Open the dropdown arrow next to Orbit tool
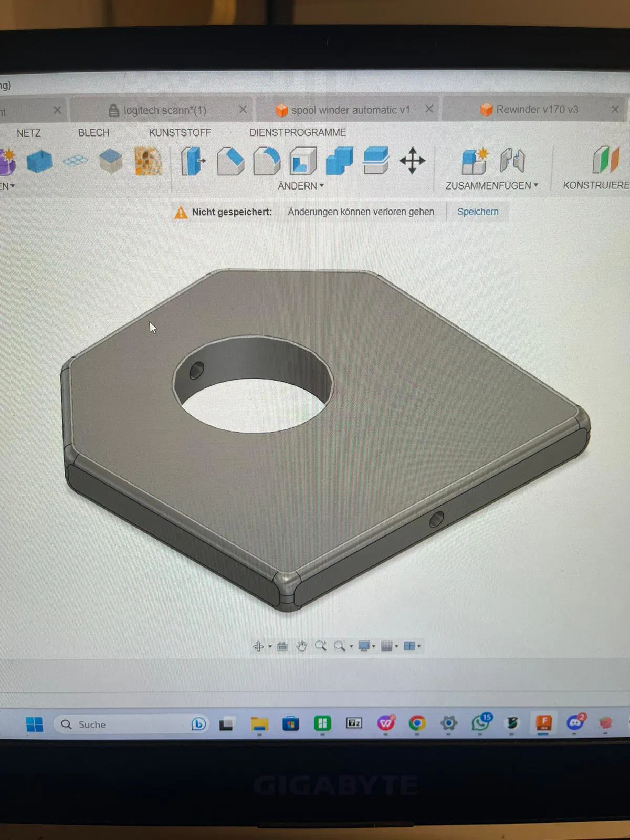630x840 pixels. [x=270, y=647]
